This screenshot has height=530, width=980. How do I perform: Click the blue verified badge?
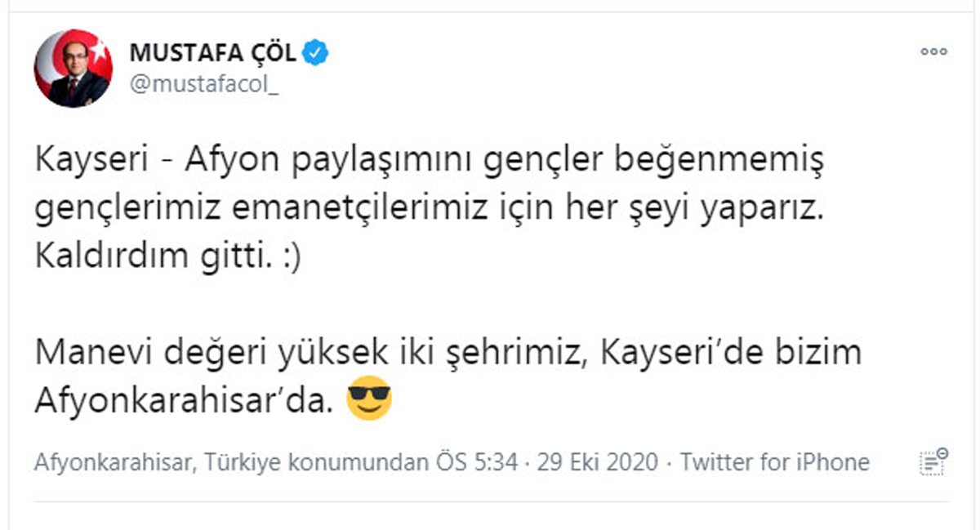click(x=316, y=53)
